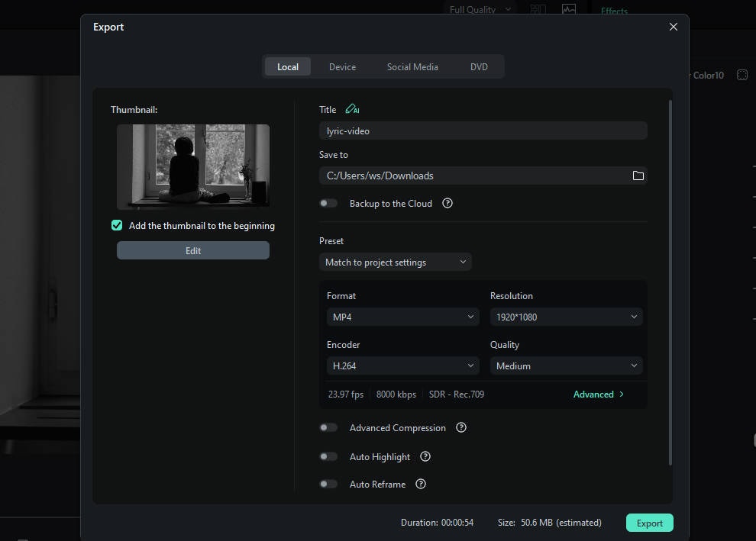The height and width of the screenshot is (541, 756).
Task: Click the Export button
Action: coord(649,523)
